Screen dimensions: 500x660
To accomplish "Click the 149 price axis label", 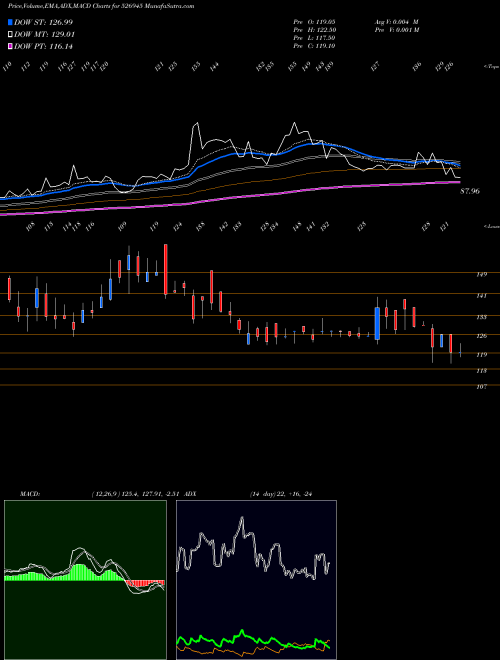I will [481, 274].
